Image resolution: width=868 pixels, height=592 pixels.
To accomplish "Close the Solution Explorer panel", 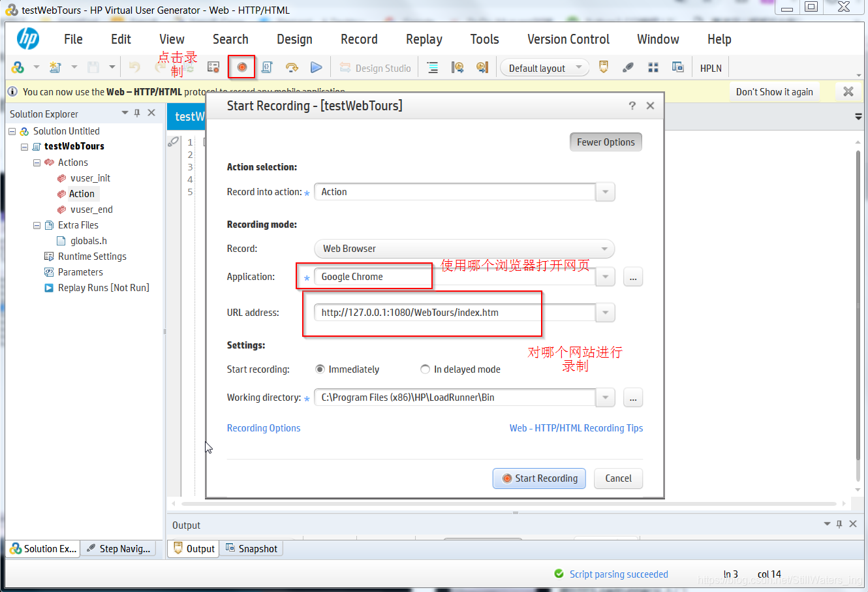I will click(x=151, y=113).
